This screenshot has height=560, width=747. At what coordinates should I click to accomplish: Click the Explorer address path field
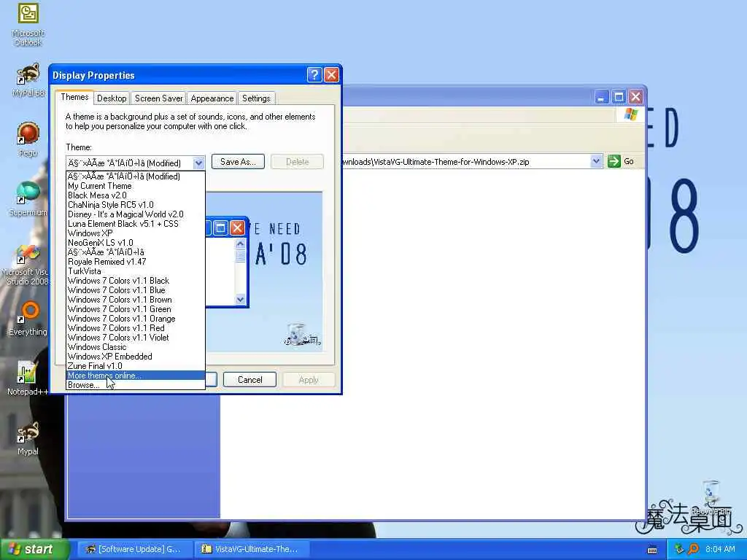(x=466, y=161)
